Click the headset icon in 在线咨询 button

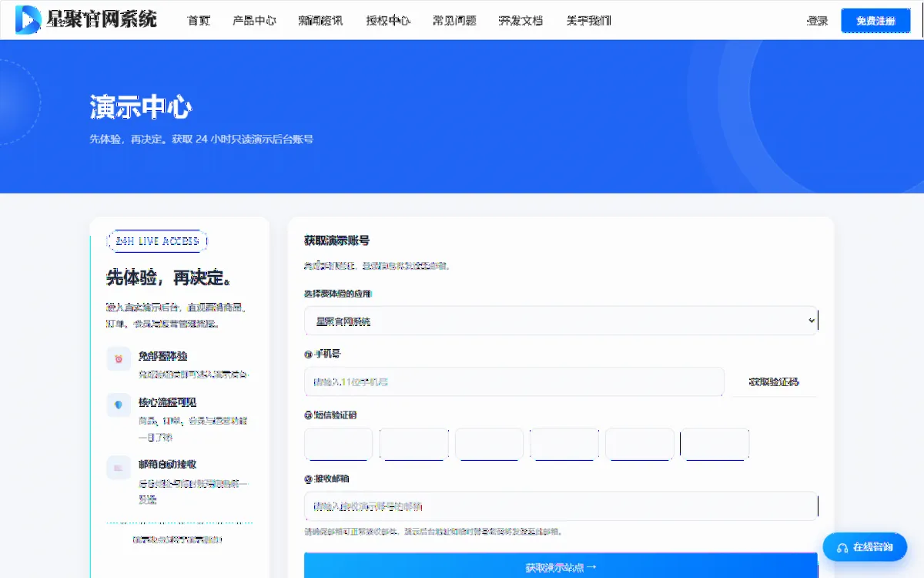(x=842, y=547)
